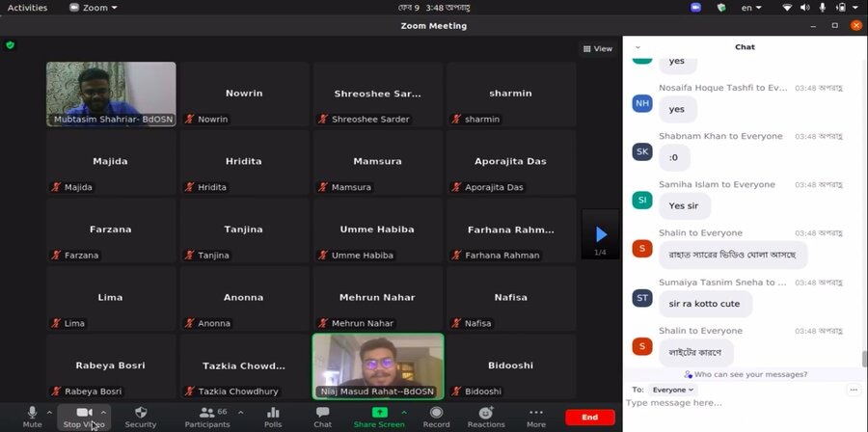Open the Participants panel
868x432 pixels.
point(207,416)
